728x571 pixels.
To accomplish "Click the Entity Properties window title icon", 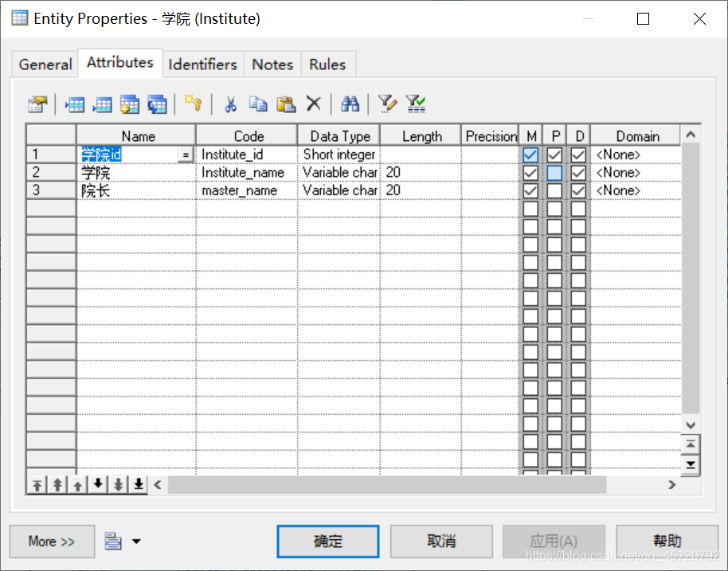I will [19, 18].
